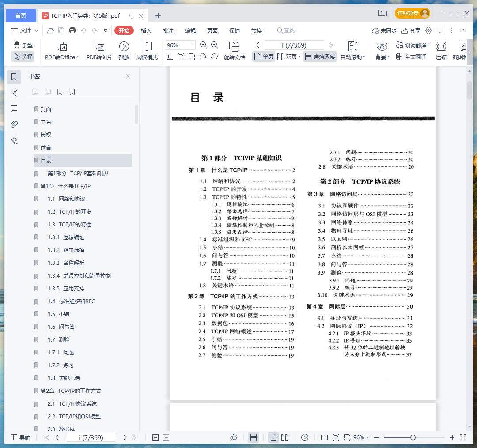
Task: Close the 书签 bookmarks panel
Action: 128,76
